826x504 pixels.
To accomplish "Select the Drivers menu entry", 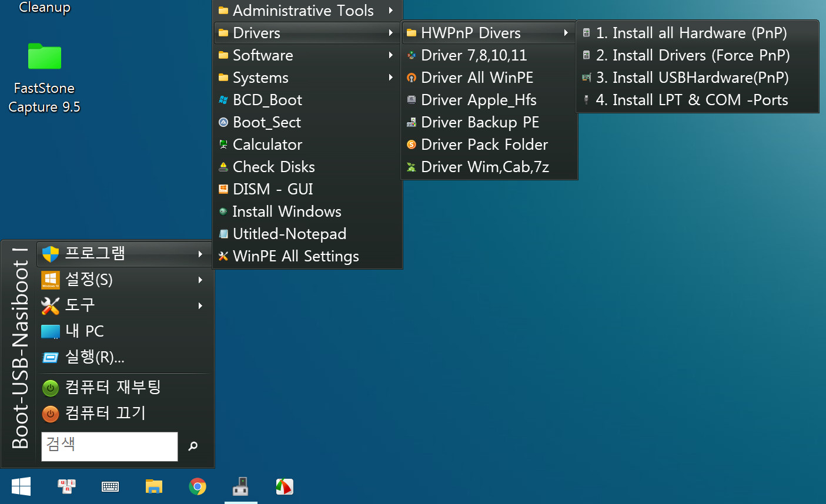I will tap(307, 33).
